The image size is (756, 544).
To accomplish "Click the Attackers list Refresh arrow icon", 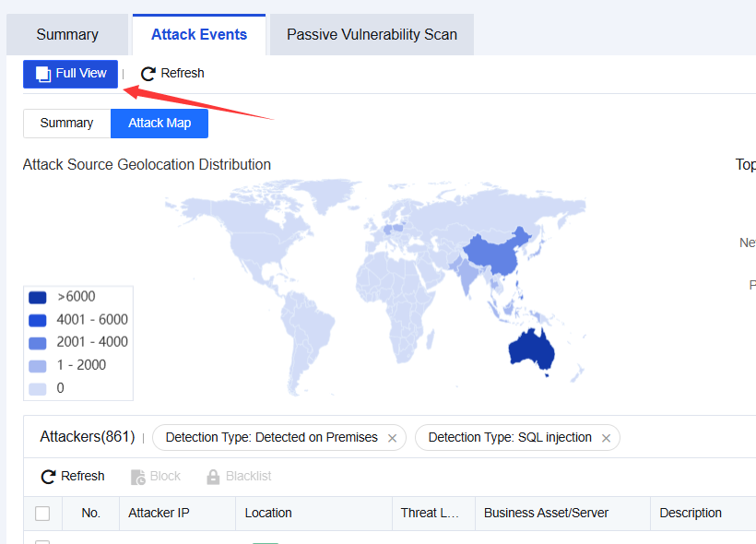I will [48, 477].
